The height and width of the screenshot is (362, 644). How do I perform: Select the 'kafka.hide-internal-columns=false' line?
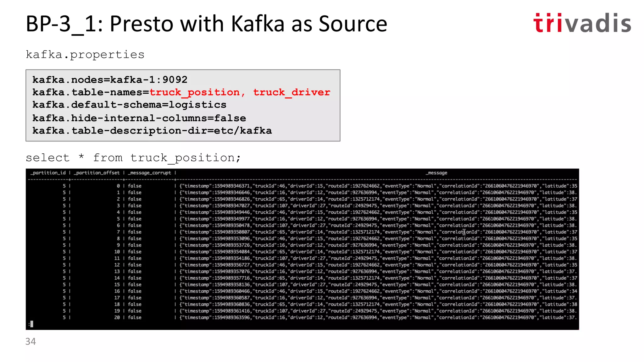(139, 118)
